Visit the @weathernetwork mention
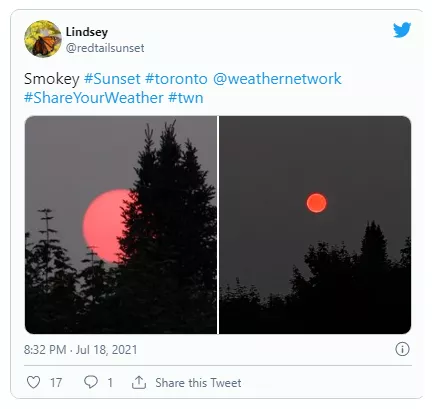The width and height of the screenshot is (432, 409). (277, 79)
